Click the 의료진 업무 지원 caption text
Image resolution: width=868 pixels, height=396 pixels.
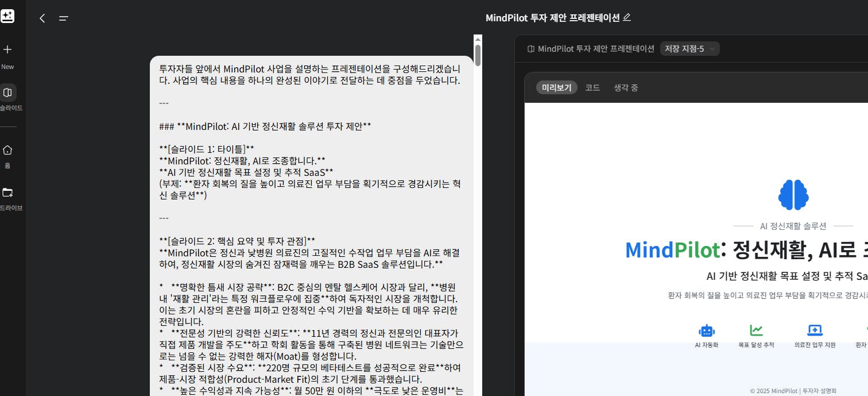coord(815,345)
